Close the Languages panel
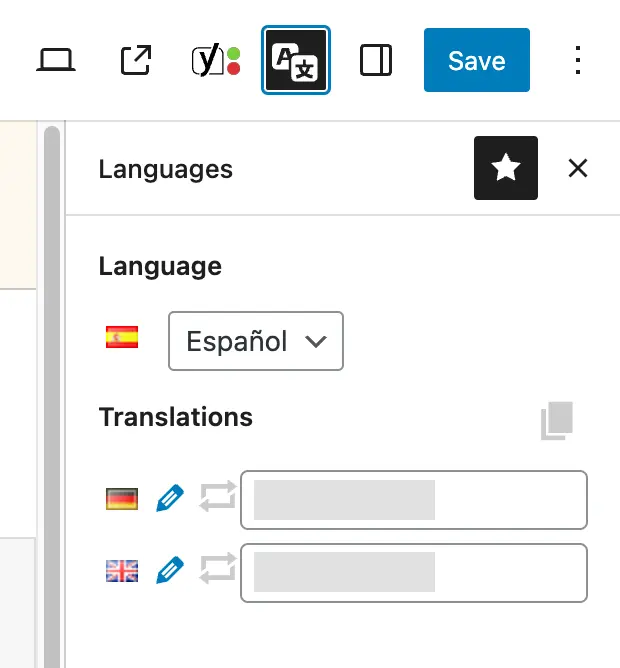This screenshot has height=668, width=620. (577, 168)
